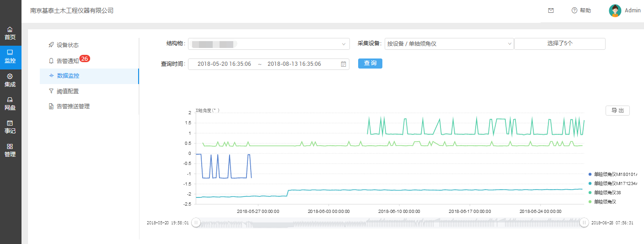The image size is (644, 244).
Task: Open the 管理 management grid icon
Action: [10, 147]
